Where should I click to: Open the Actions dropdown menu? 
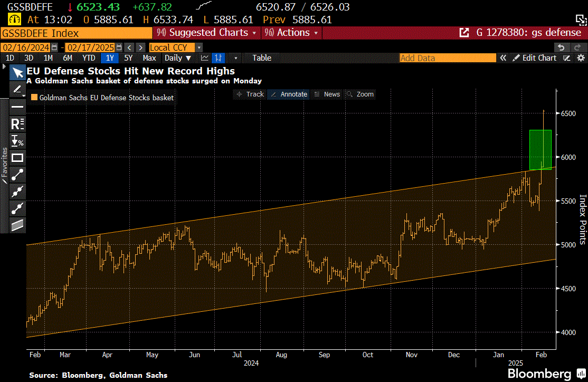pos(291,33)
